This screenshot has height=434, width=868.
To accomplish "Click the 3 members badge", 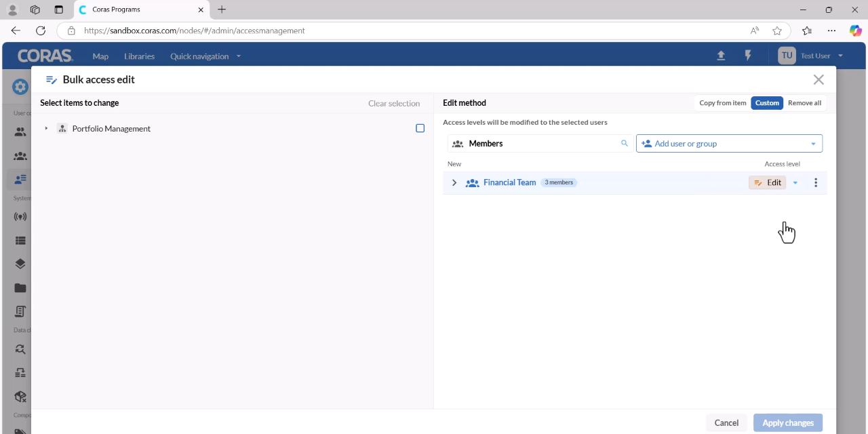I will [x=559, y=182].
